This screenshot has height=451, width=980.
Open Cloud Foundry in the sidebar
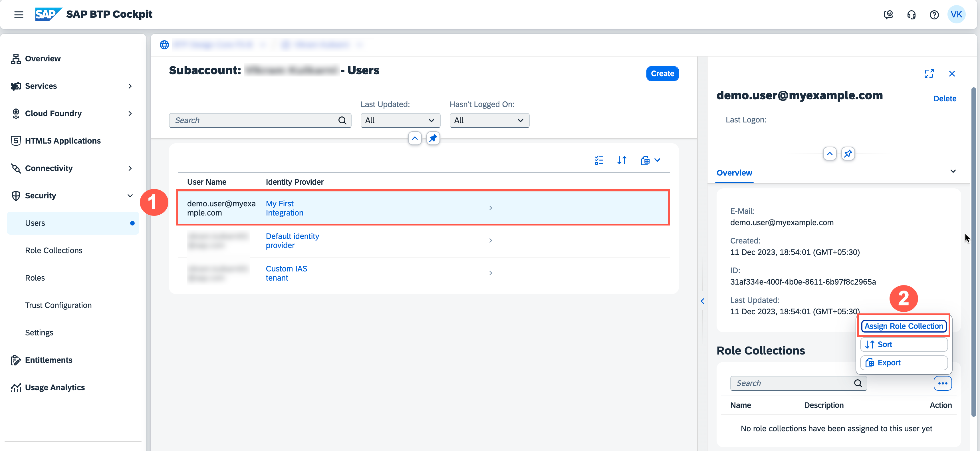(53, 113)
